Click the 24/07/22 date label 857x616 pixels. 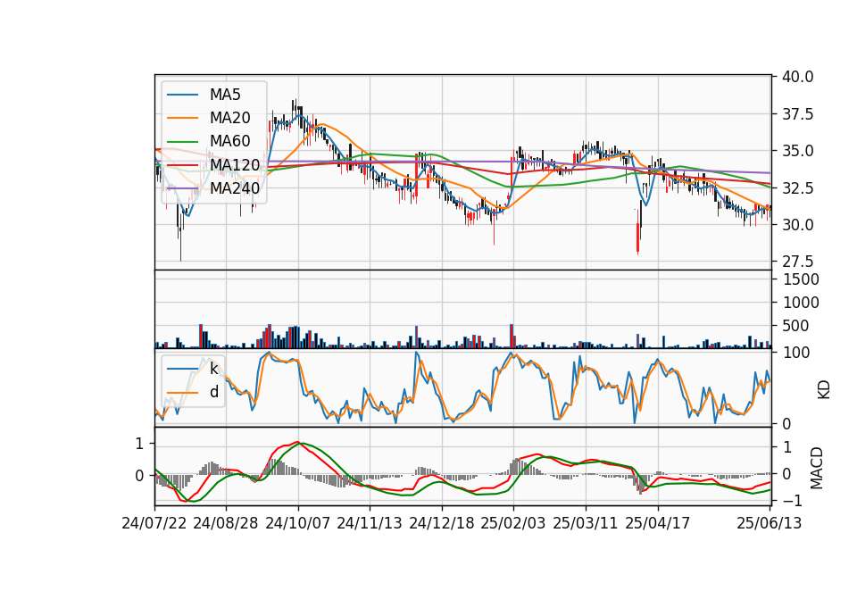154,523
